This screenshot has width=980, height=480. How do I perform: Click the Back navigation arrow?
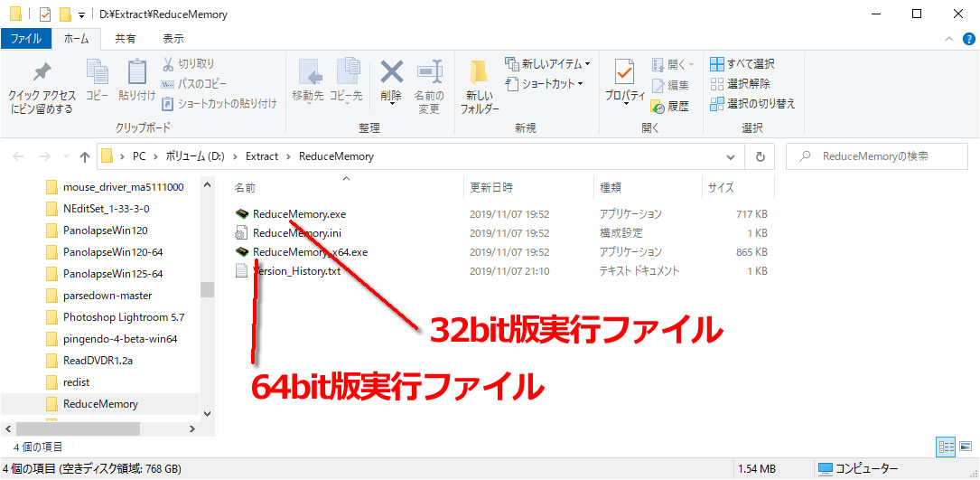pos(18,156)
